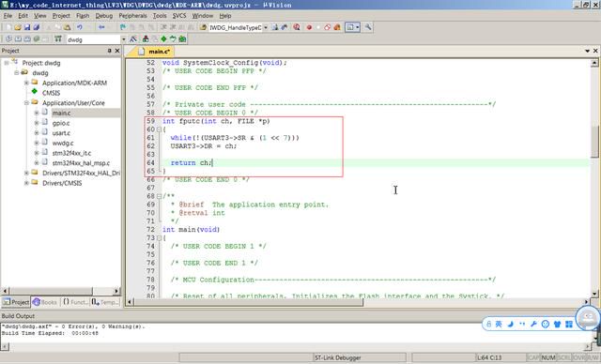This screenshot has height=364, width=601.
Task: Expand the Drivers/STM32F4xx_HAL_Driver folder
Action: click(26, 173)
